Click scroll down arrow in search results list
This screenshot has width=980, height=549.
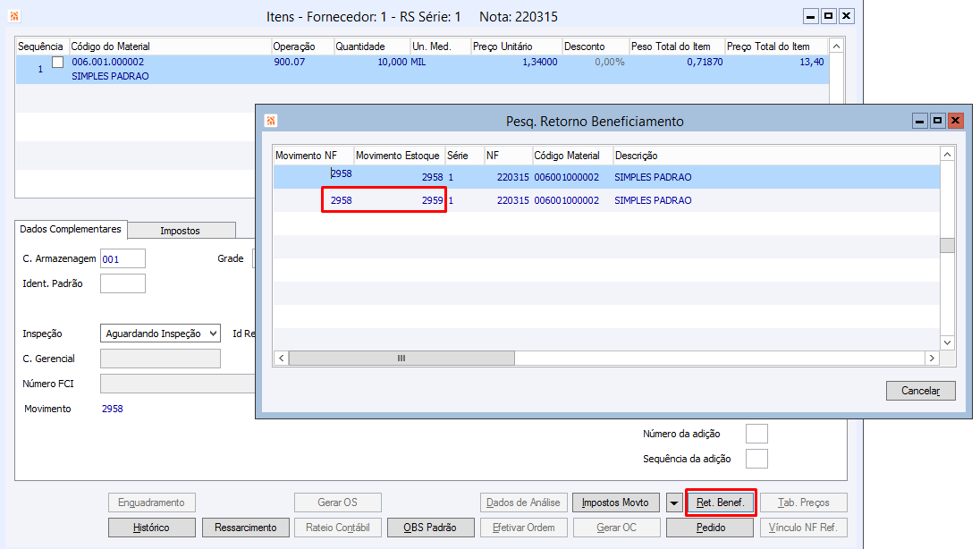[x=948, y=342]
